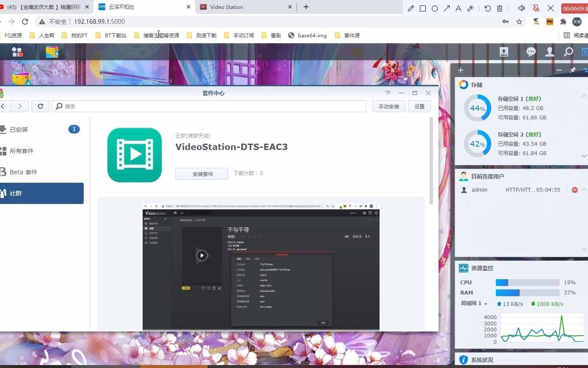Click the saved password key icon
Viewport: 588px width, 368px height.
point(506,22)
